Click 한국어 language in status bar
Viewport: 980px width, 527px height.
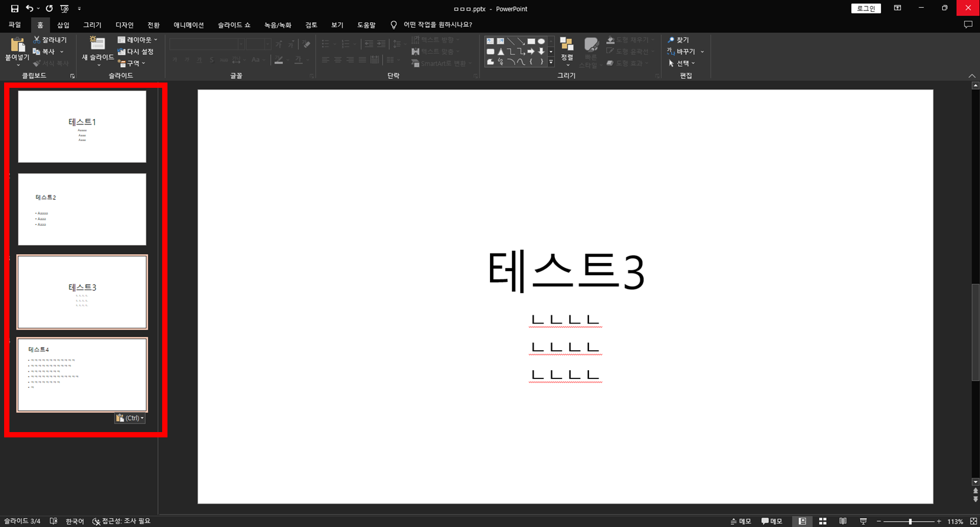coord(75,521)
